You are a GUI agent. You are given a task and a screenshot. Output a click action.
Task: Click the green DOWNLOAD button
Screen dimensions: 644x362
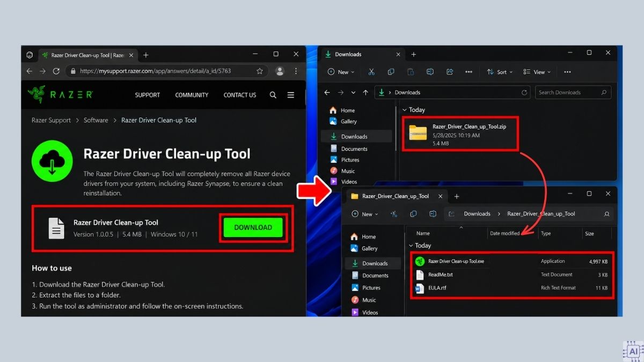[x=253, y=227]
